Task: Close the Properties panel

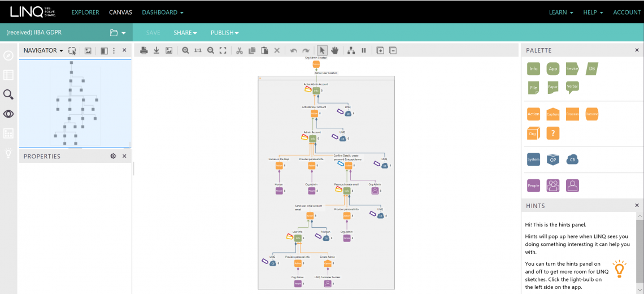Action: point(124,156)
